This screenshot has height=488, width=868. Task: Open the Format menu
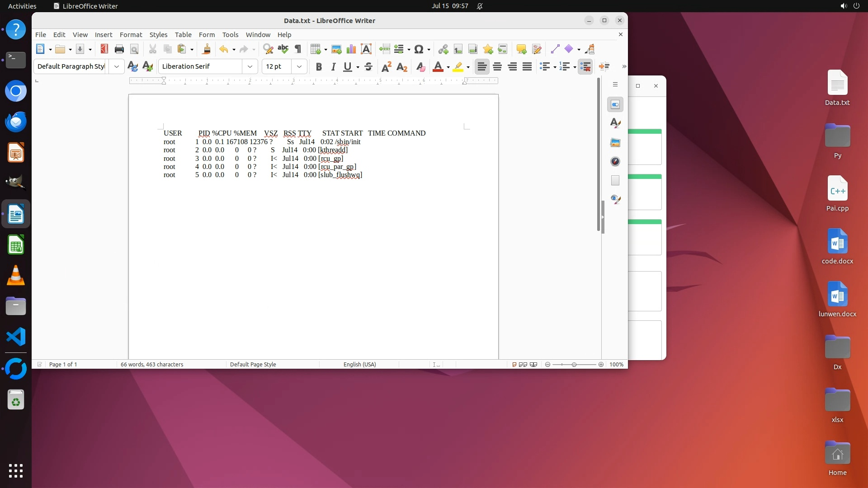[131, 35]
